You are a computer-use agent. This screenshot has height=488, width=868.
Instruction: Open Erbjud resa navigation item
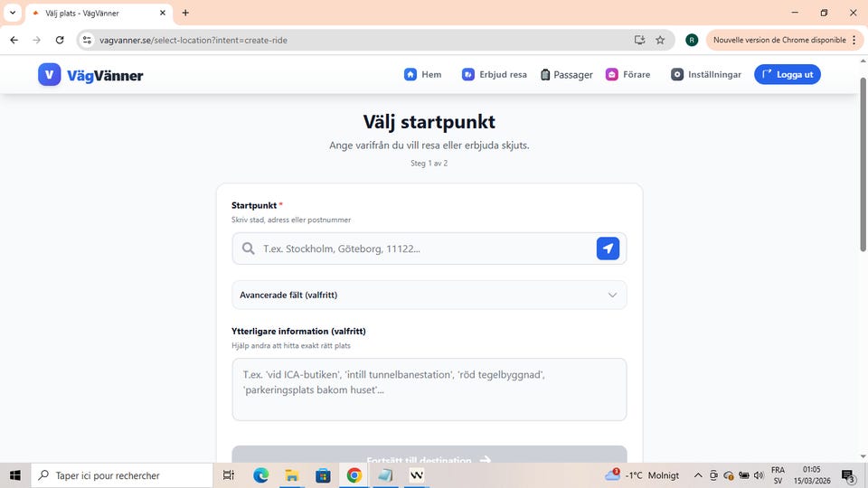(x=494, y=75)
